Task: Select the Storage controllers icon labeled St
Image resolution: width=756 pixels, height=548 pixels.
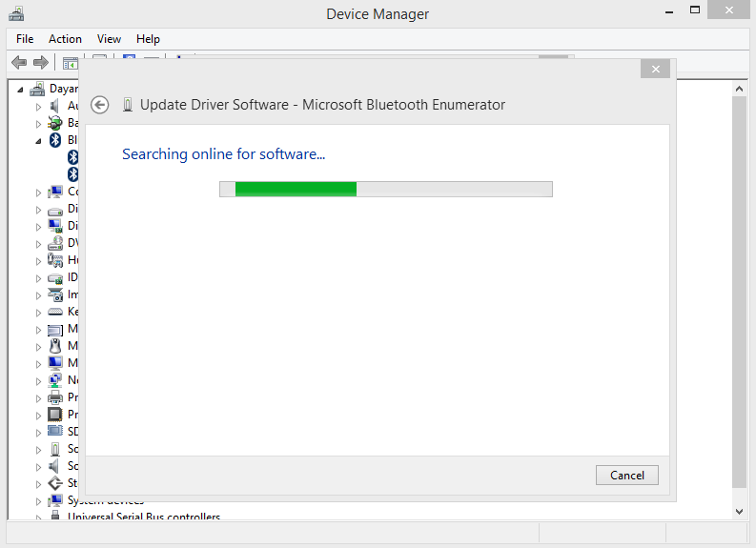Action: [55, 483]
